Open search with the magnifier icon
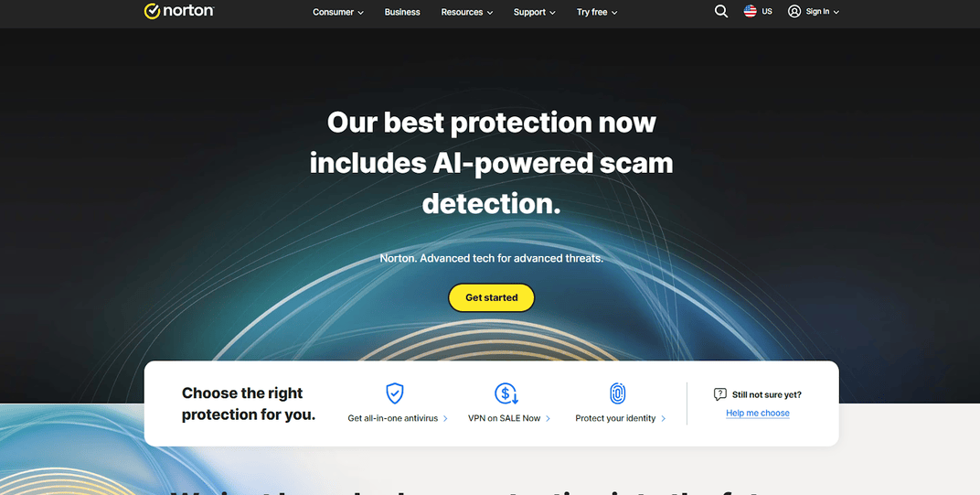This screenshot has height=495, width=980. [721, 11]
